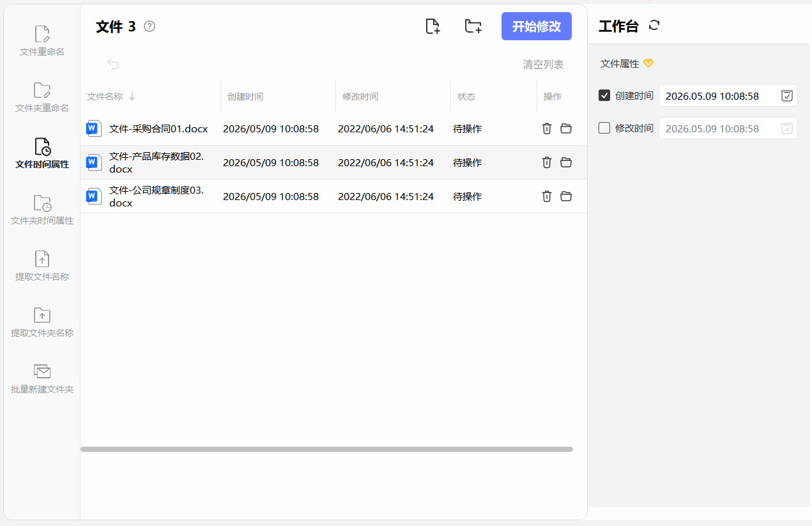812x526 pixels.
Task: Click the undo arrow icon
Action: [x=113, y=64]
